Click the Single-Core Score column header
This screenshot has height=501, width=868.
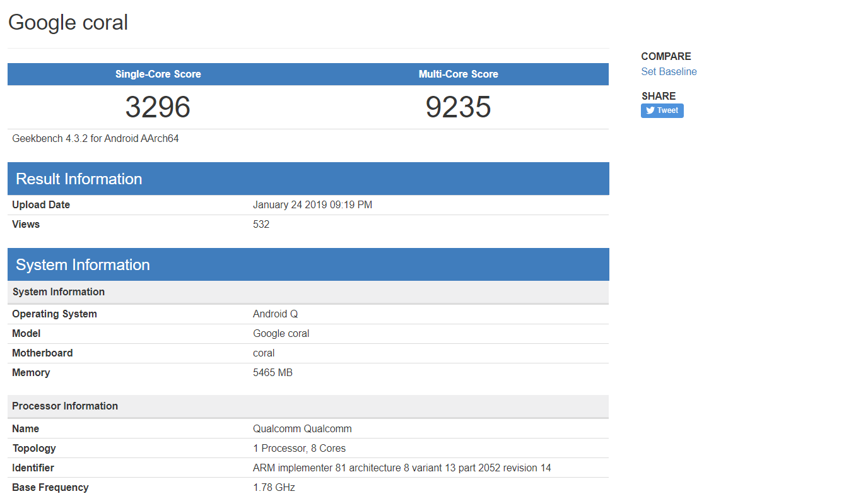158,74
